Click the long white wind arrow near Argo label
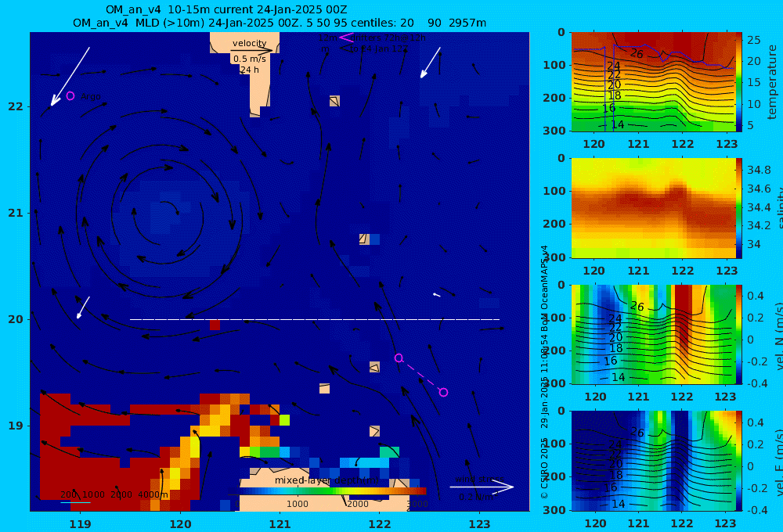The width and height of the screenshot is (783, 532). (x=70, y=77)
